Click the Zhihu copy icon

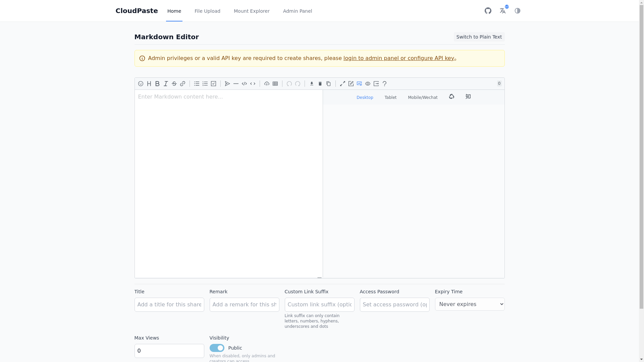468,97
